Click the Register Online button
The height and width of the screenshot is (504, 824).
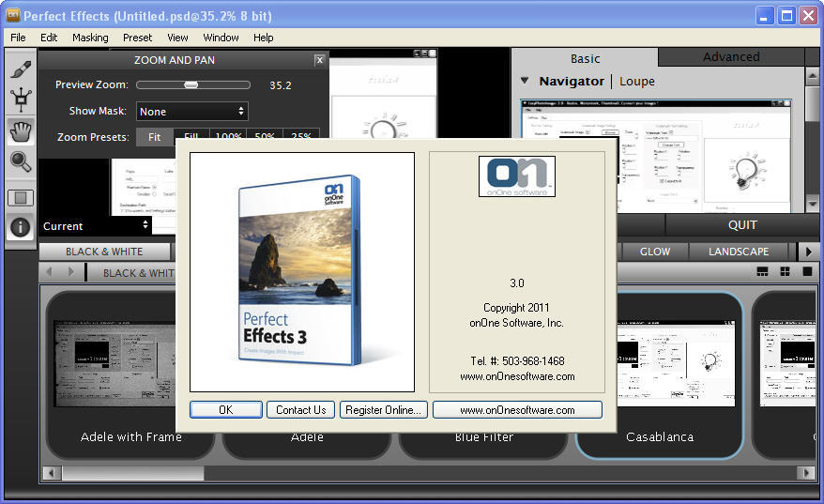coord(384,410)
